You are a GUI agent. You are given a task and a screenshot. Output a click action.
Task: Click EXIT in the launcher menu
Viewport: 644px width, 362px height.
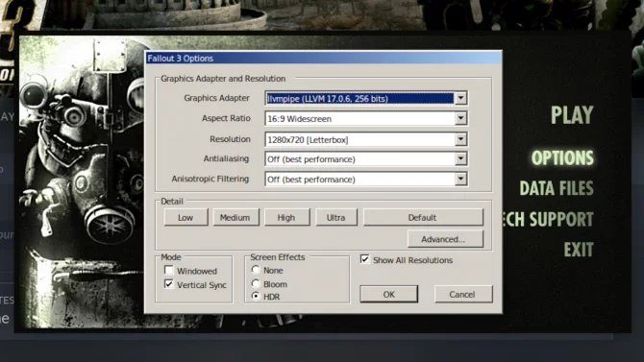(579, 250)
